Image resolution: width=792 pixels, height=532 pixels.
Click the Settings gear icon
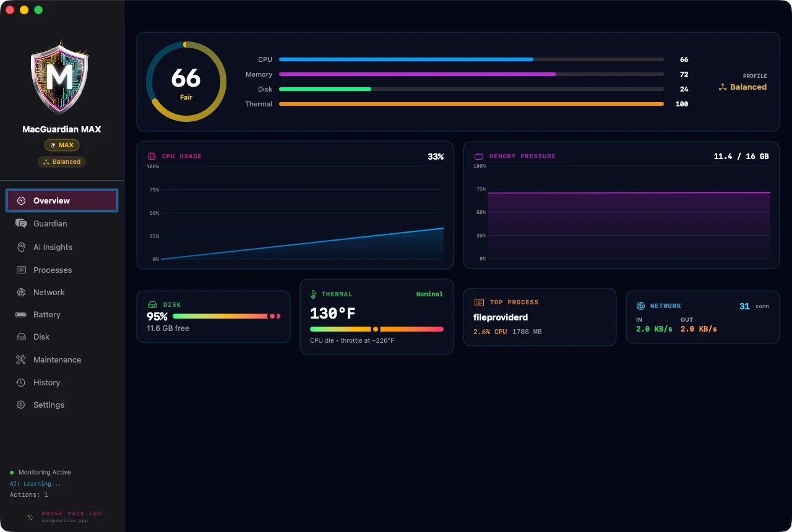pyautogui.click(x=21, y=405)
